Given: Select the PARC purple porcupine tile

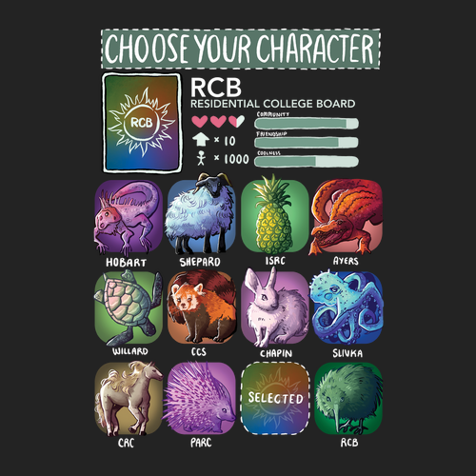Looking at the screenshot, I should coord(200,399).
